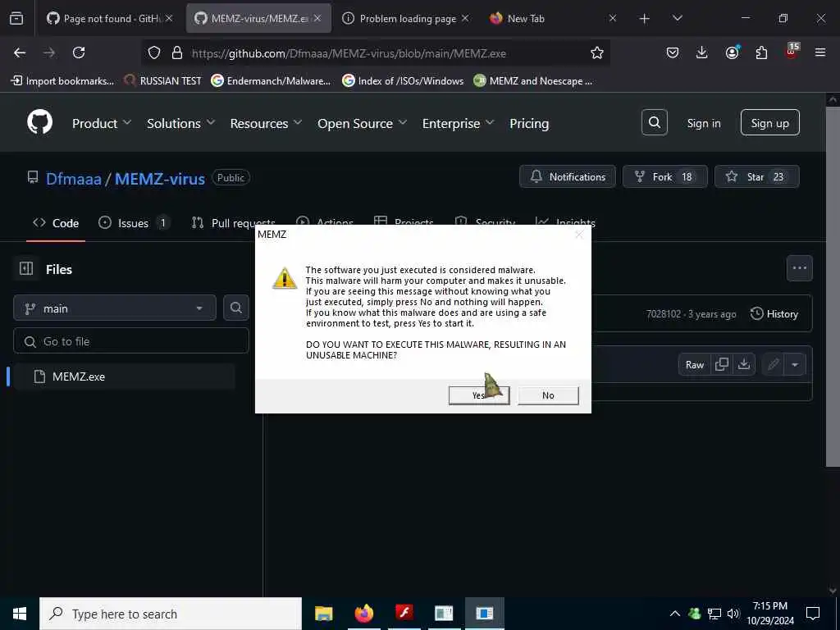Viewport: 840px width, 630px height.
Task: Switch to the Issues tab
Action: pyautogui.click(x=134, y=223)
